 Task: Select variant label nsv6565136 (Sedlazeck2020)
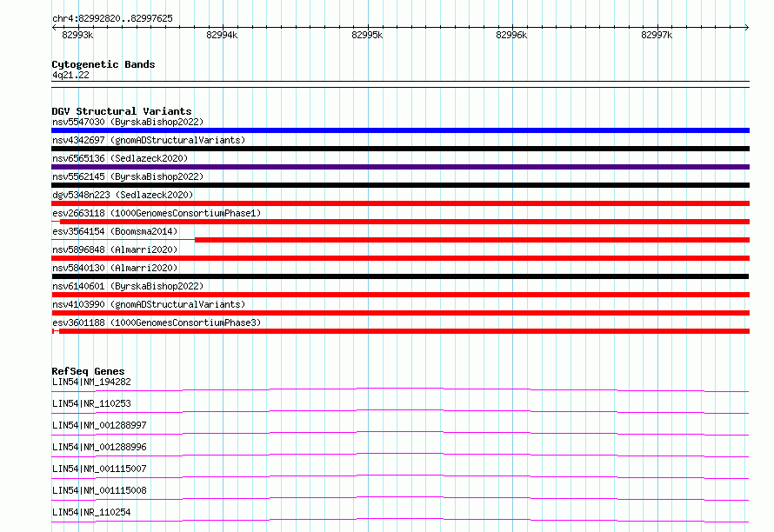coord(120,158)
